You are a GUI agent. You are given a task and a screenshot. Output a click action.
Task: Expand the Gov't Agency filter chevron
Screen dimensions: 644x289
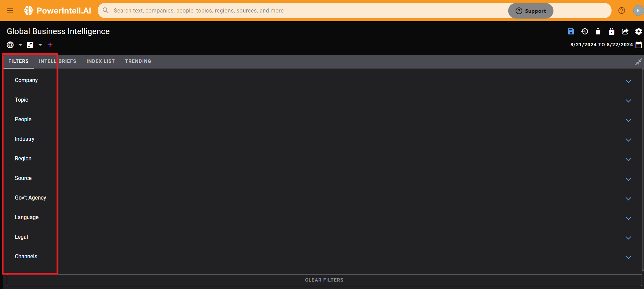[628, 199]
